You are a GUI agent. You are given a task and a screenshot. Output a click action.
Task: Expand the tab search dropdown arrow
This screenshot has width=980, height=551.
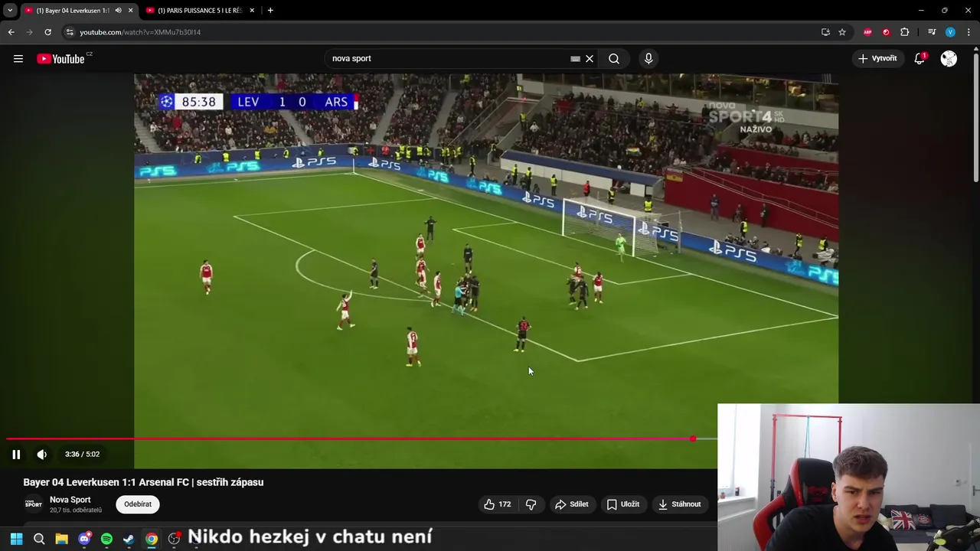pos(10,11)
